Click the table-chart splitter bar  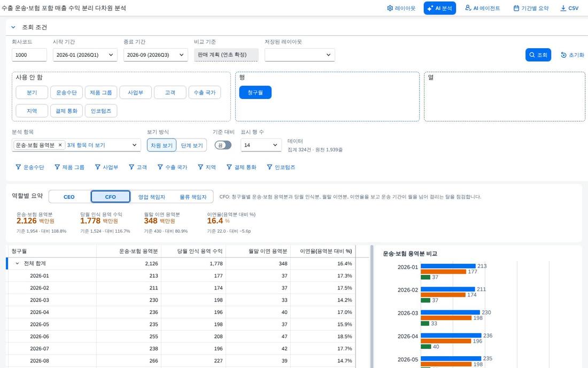click(x=372, y=306)
